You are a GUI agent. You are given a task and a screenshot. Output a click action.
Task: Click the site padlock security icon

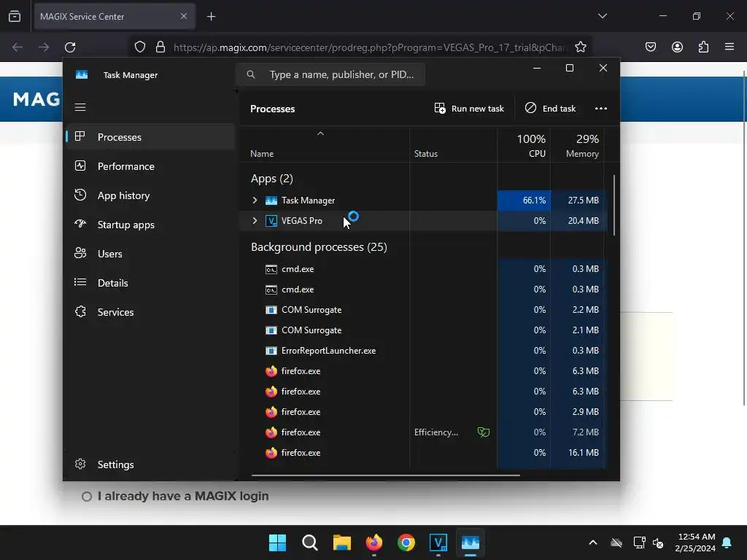[160, 47]
